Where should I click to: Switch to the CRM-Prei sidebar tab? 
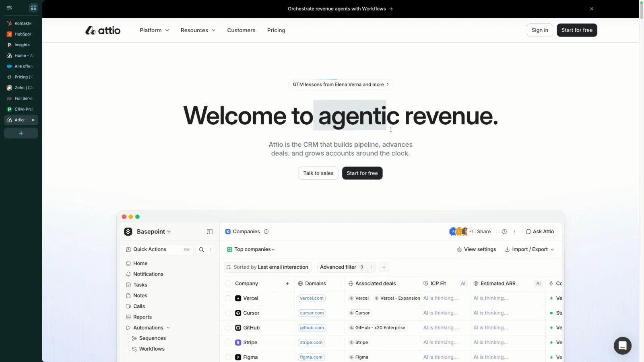coord(21,109)
